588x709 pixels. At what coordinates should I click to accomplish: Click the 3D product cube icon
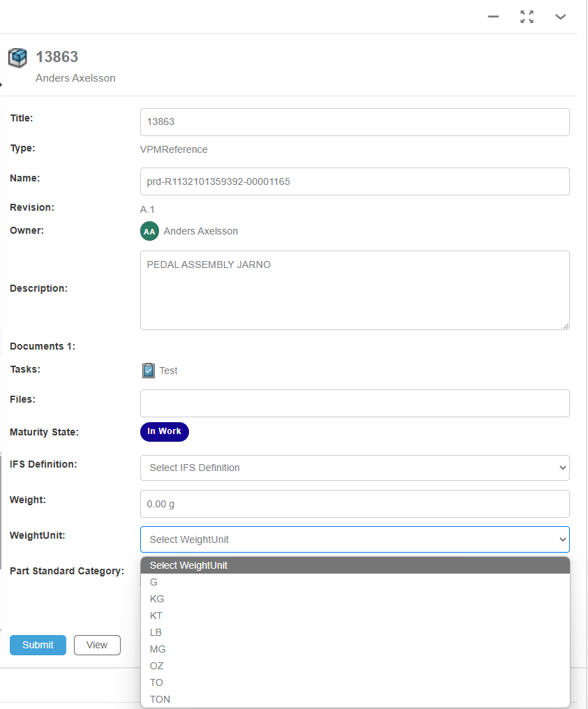pyautogui.click(x=17, y=57)
